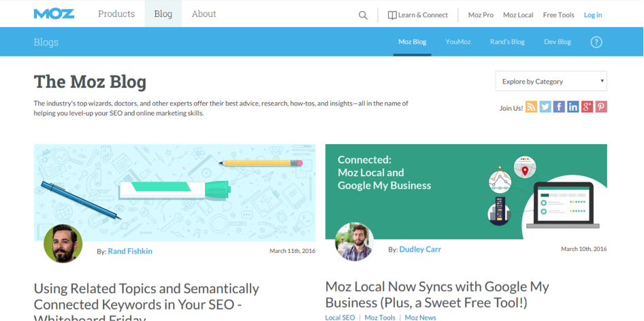Click the March 10th, 2016 date
The image size is (644, 321).
[583, 249]
